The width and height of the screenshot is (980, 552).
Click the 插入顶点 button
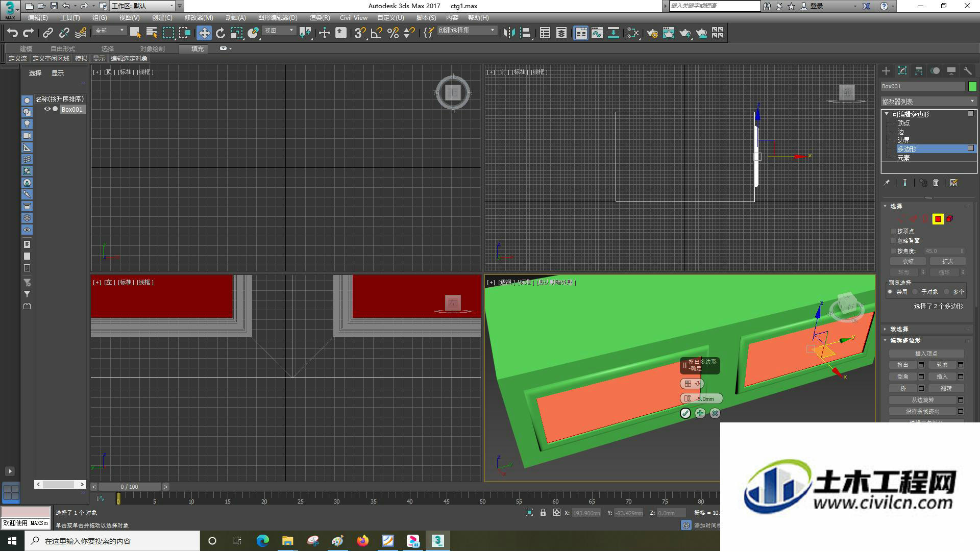[x=926, y=354]
